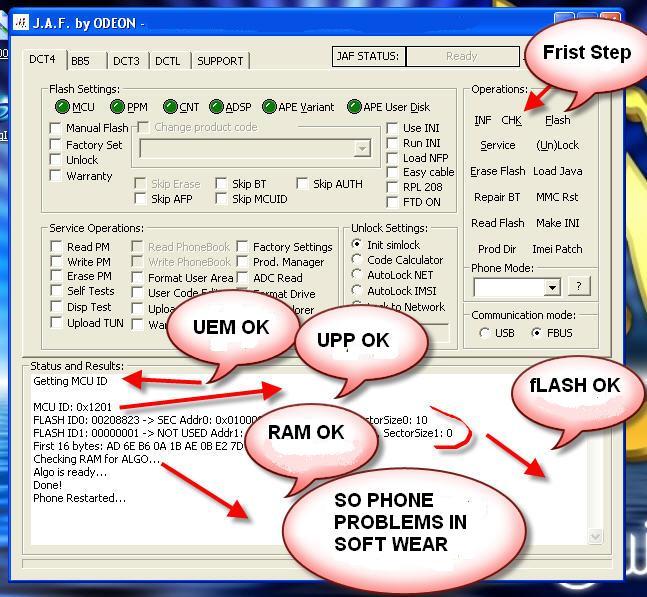Enable the Run INI checkbox
The width and height of the screenshot is (647, 597).
pyautogui.click(x=392, y=143)
